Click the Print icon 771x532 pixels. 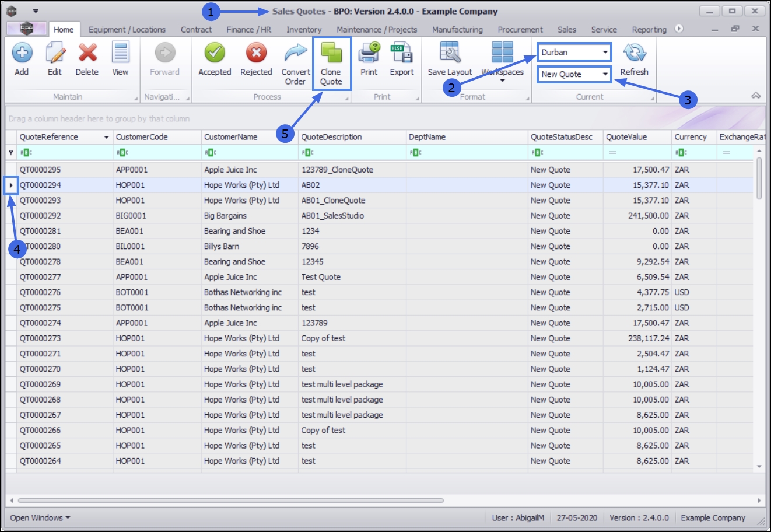pos(369,53)
